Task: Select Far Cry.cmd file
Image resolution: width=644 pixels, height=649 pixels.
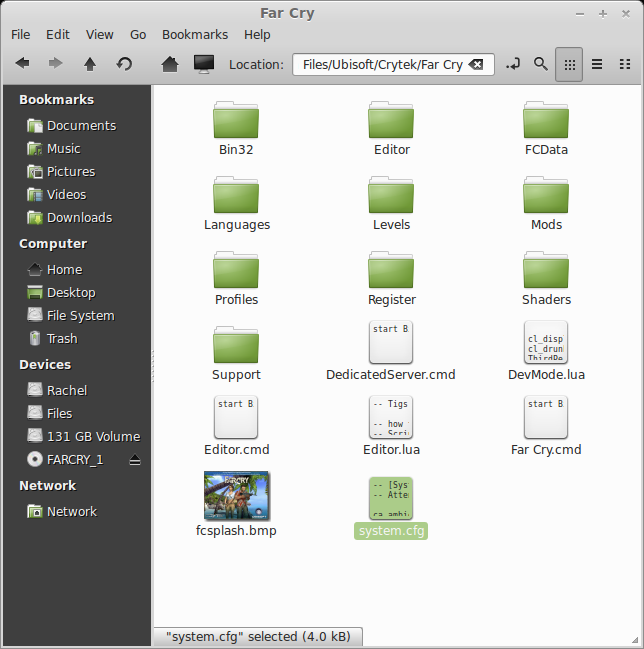Action: tap(546, 426)
